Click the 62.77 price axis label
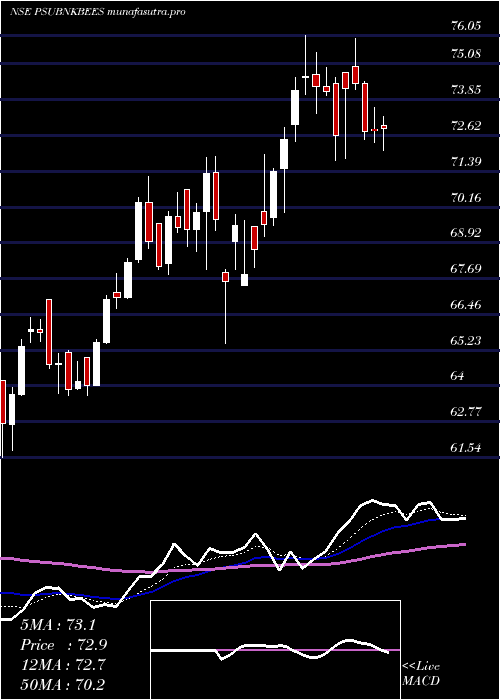Image resolution: width=500 pixels, height=700 pixels. (466, 412)
